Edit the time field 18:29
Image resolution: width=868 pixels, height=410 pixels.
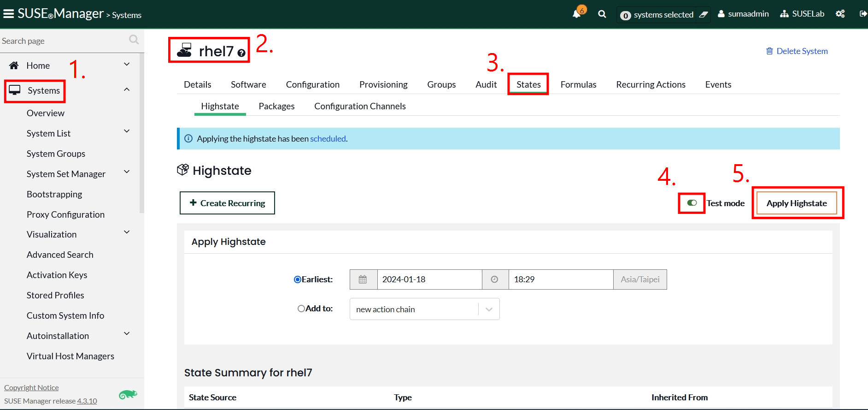click(x=561, y=279)
